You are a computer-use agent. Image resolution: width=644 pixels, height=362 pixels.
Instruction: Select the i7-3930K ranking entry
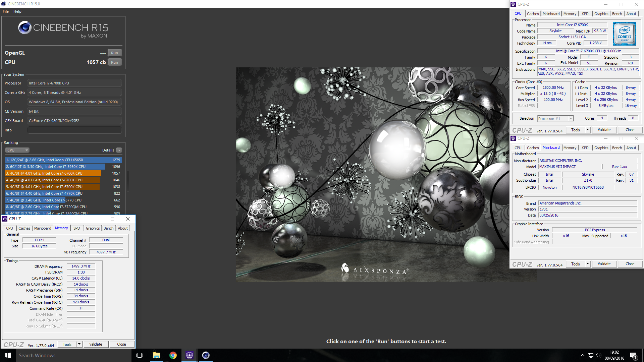coord(63,167)
